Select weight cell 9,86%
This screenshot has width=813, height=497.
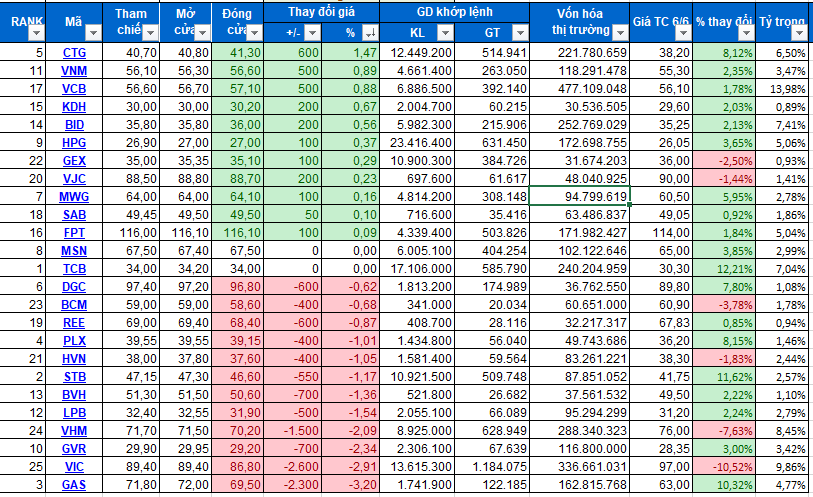784,466
